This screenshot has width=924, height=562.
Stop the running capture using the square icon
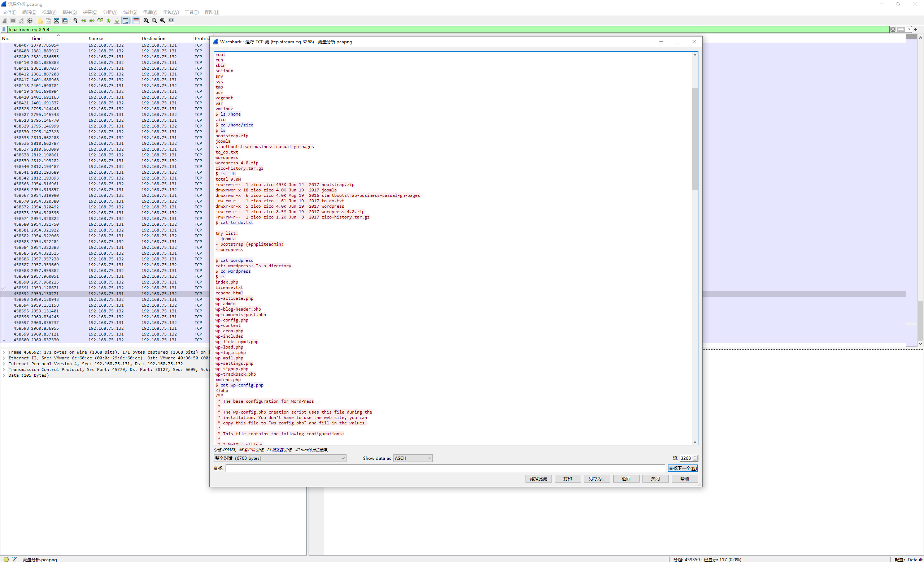(13, 21)
